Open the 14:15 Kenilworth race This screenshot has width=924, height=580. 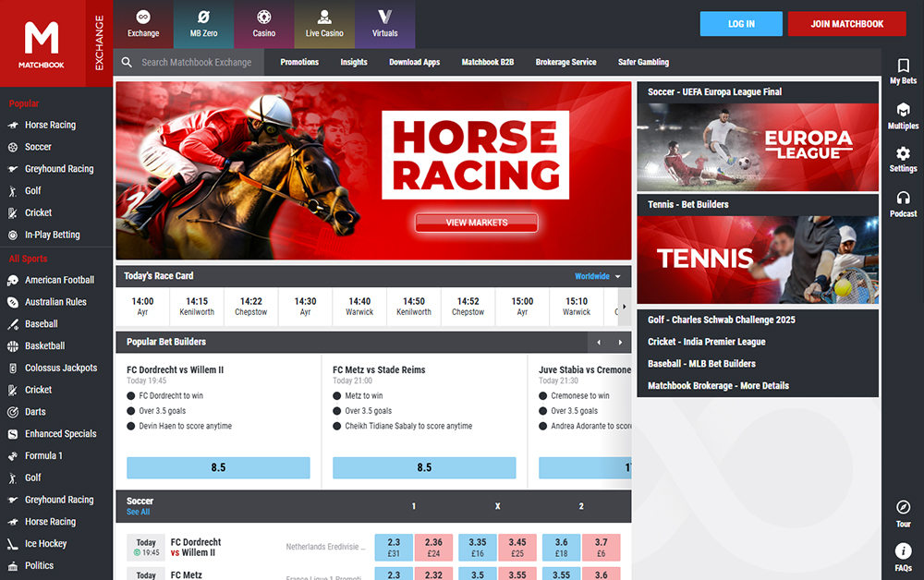[197, 307]
